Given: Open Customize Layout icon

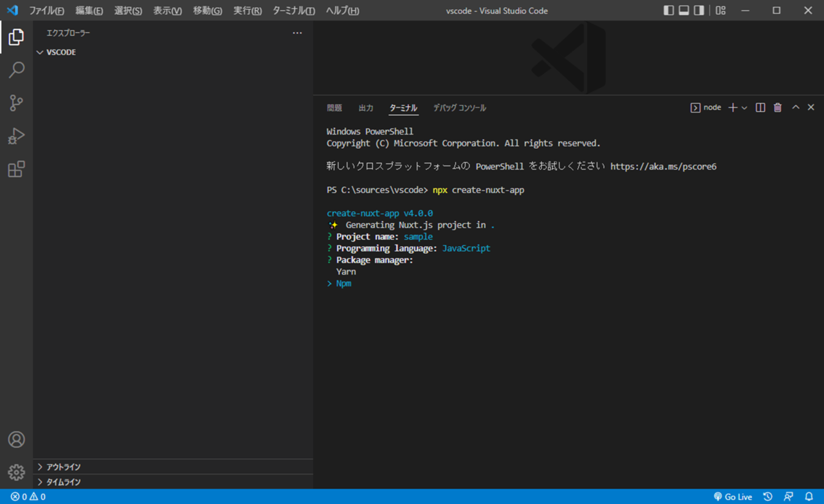Looking at the screenshot, I should coord(720,10).
